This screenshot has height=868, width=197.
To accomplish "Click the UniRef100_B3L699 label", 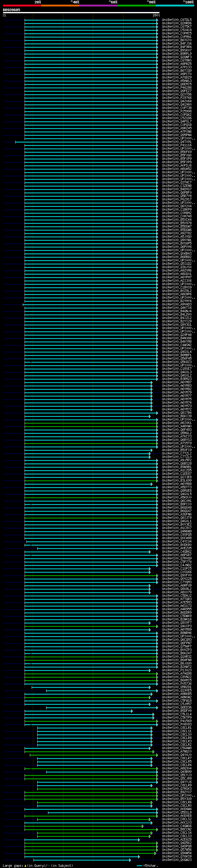I will click(x=177, y=481).
